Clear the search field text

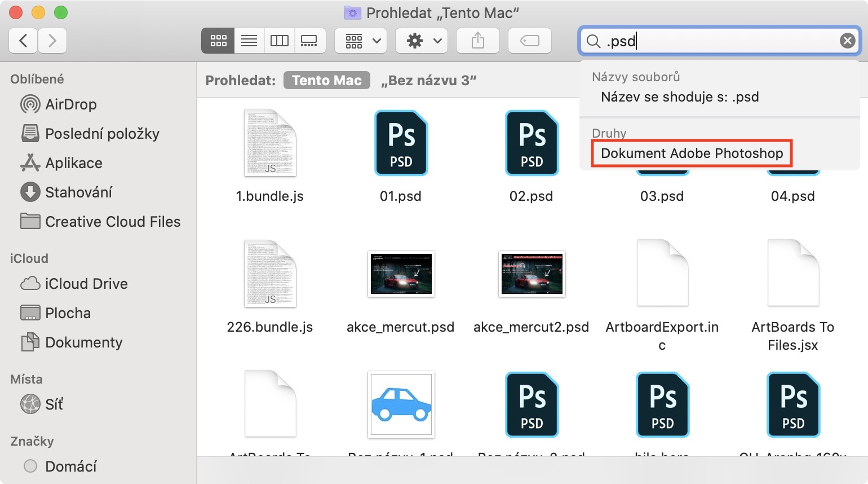click(x=847, y=41)
